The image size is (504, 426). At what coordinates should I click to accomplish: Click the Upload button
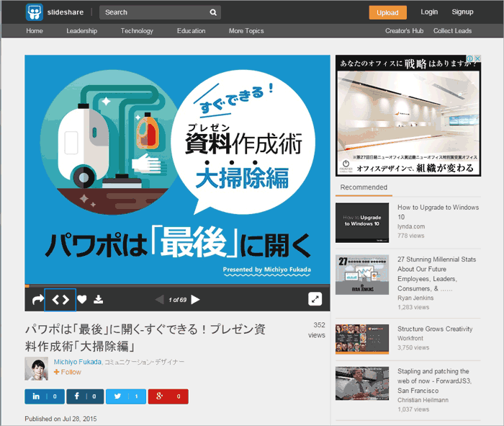387,12
